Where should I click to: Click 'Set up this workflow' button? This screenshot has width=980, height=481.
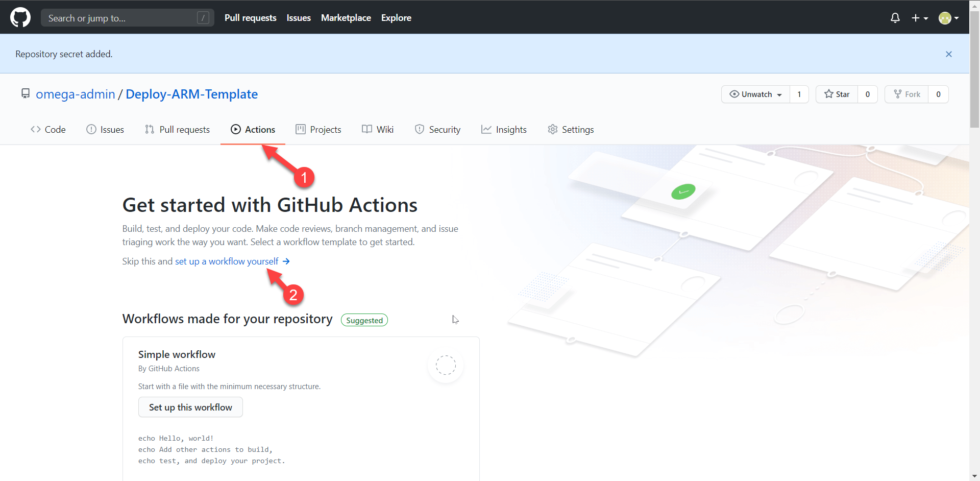click(x=190, y=407)
